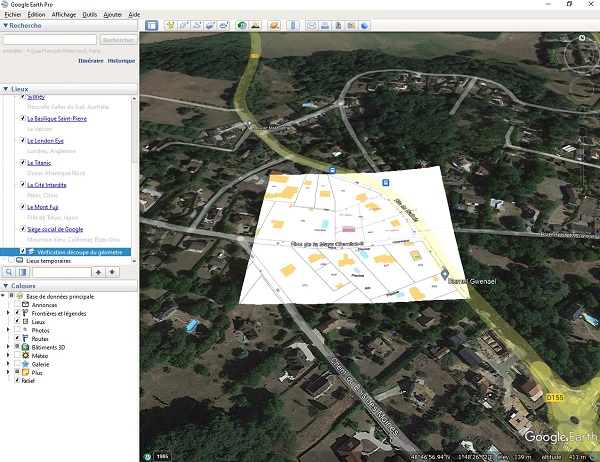The width and height of the screenshot is (600, 462).
Task: Open the Itinéraire link
Action: click(x=91, y=61)
